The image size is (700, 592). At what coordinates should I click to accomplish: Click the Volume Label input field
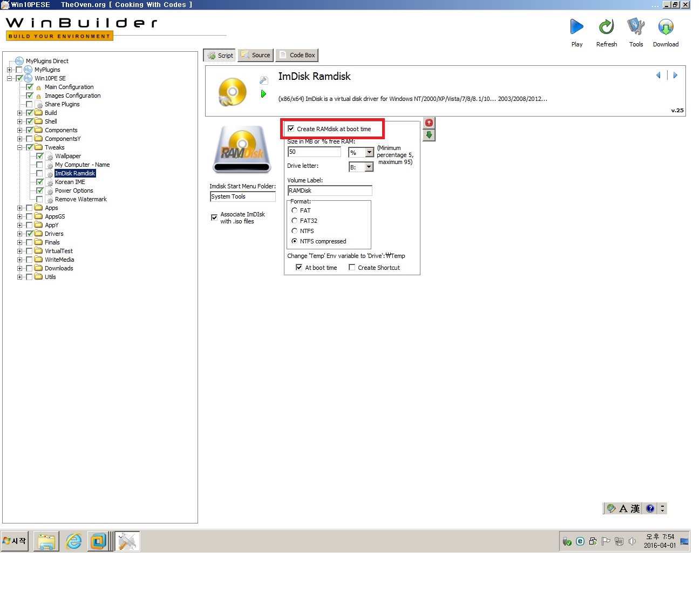tap(330, 190)
